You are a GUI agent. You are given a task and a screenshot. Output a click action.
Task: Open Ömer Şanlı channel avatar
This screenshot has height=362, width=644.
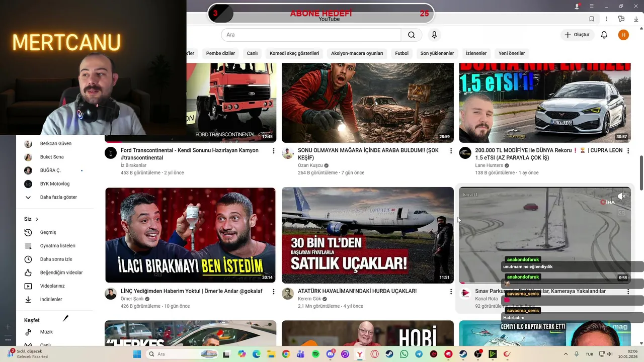tap(111, 294)
